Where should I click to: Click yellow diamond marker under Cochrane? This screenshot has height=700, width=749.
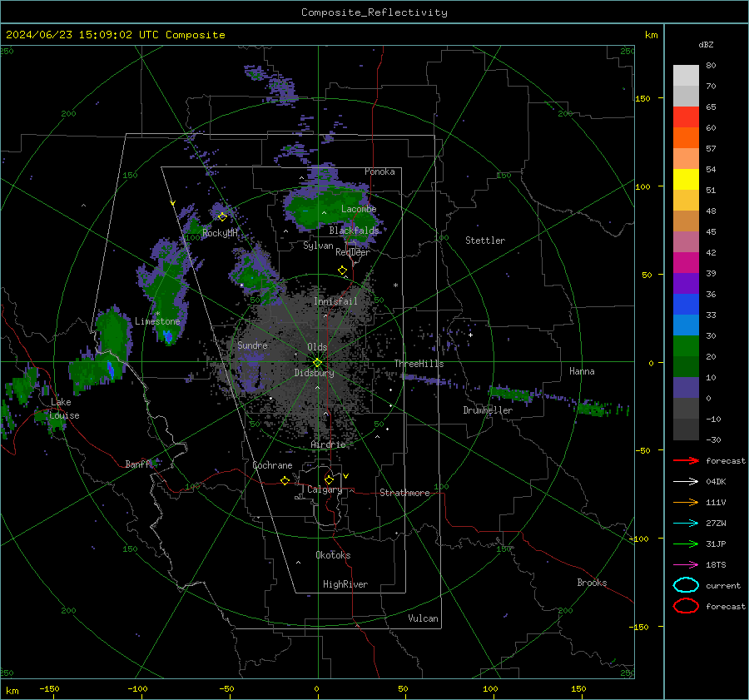click(x=285, y=480)
